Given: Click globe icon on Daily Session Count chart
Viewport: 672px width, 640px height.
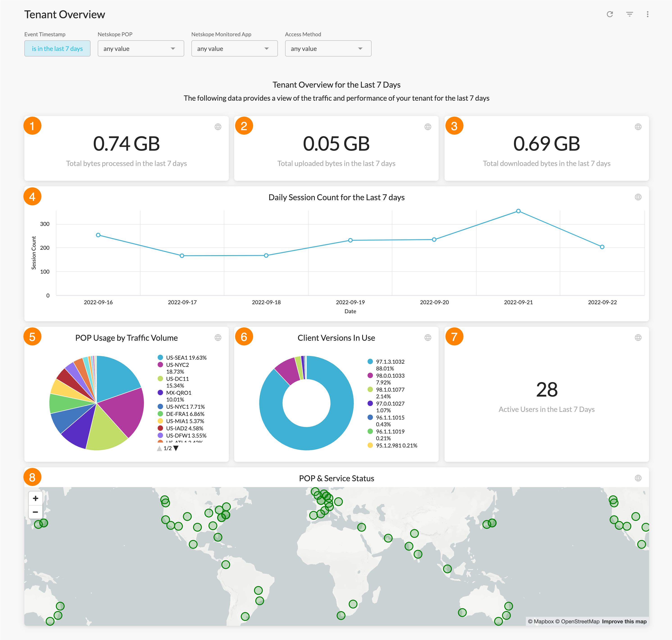Looking at the screenshot, I should click(x=638, y=197).
